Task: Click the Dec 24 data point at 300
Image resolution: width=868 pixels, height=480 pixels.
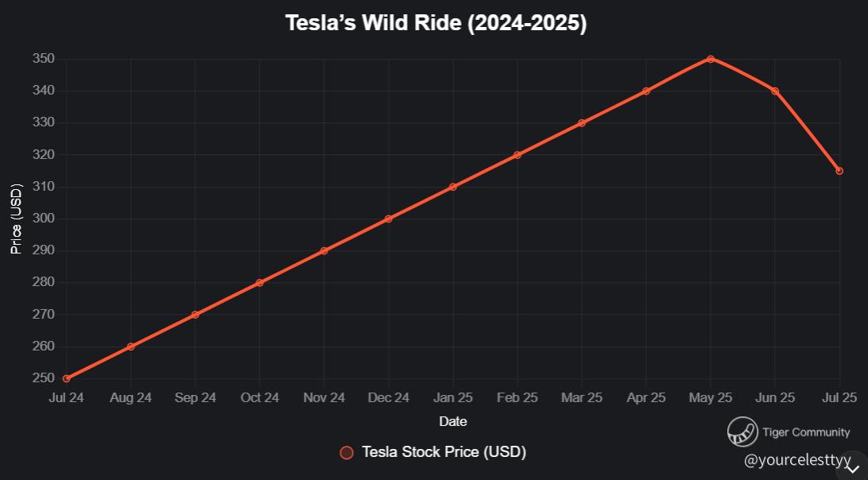Action: point(389,219)
